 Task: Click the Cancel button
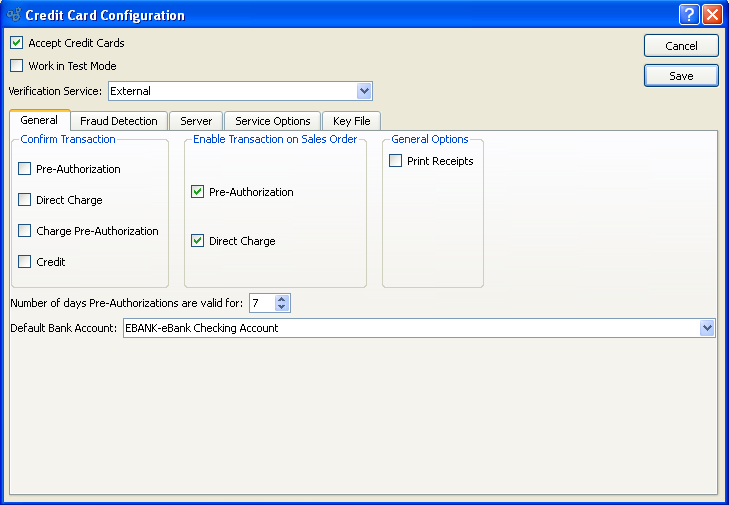point(681,46)
